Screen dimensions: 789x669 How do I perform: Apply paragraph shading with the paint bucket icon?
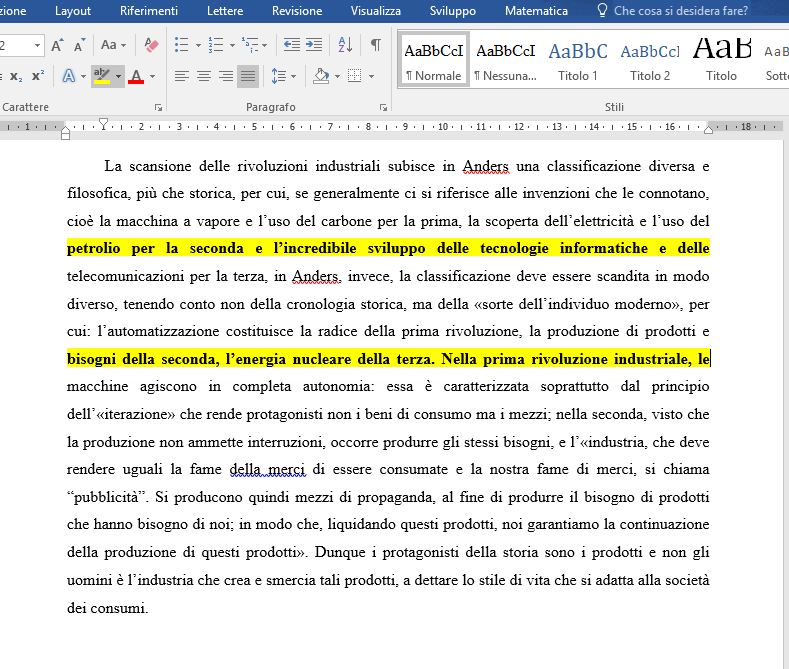tap(321, 76)
